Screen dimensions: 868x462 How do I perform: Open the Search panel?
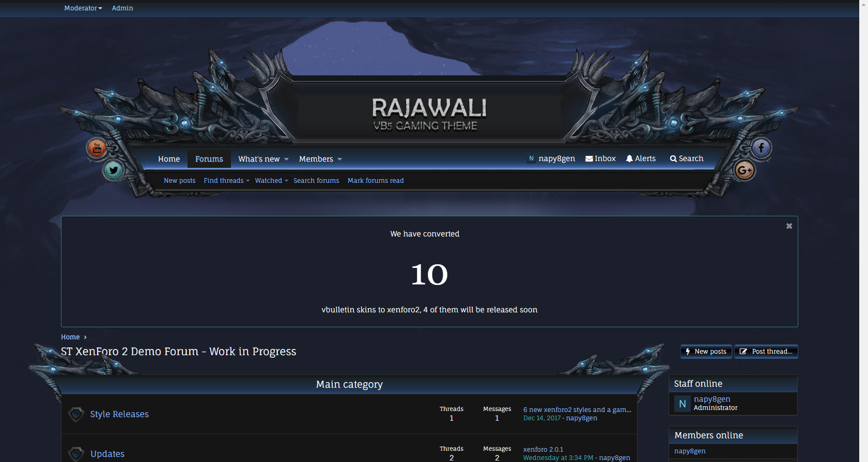687,158
